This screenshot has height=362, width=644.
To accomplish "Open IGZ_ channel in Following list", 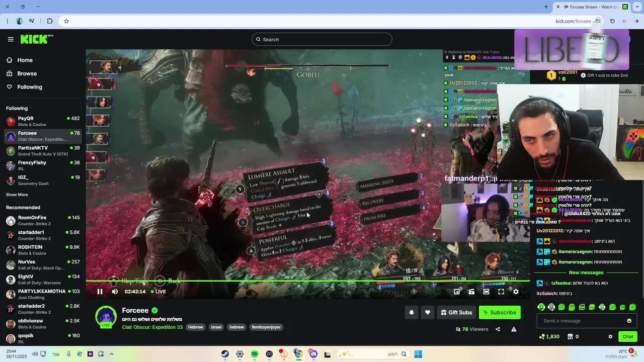I will [43, 180].
